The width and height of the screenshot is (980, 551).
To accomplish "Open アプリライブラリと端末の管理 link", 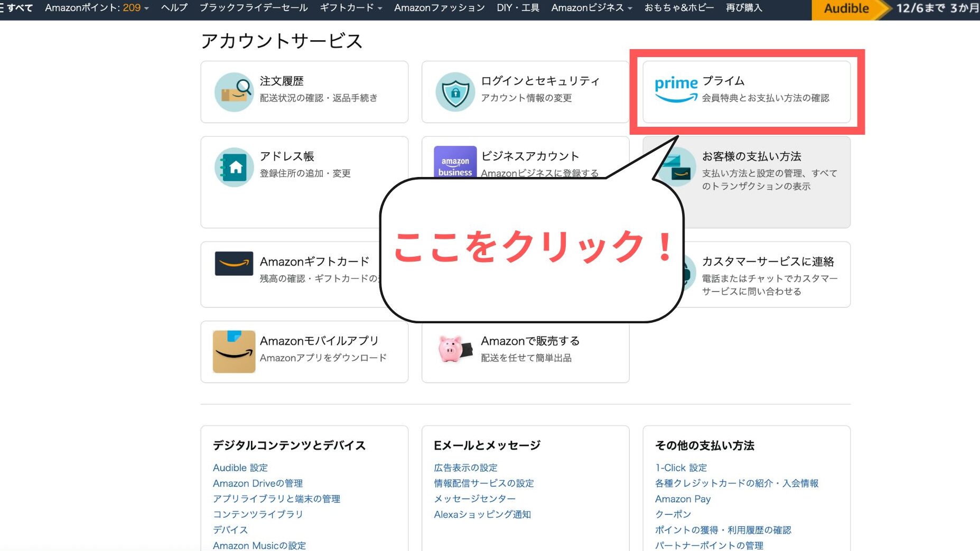I will pyautogui.click(x=276, y=499).
